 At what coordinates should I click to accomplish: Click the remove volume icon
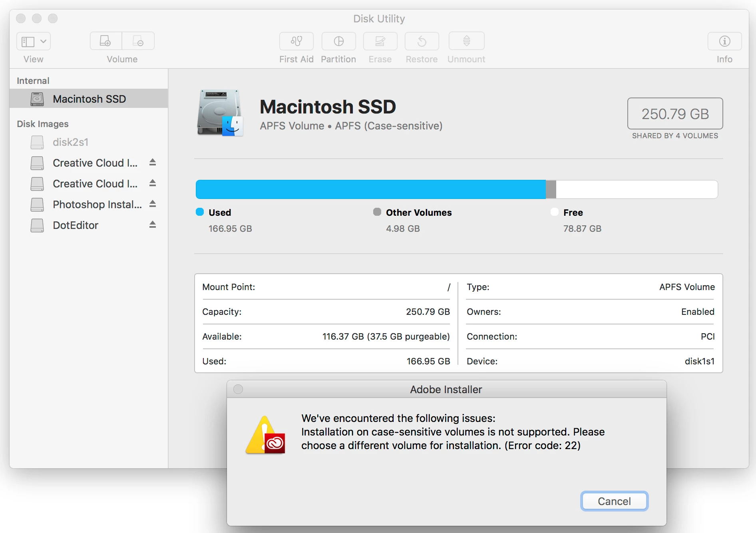(x=138, y=41)
